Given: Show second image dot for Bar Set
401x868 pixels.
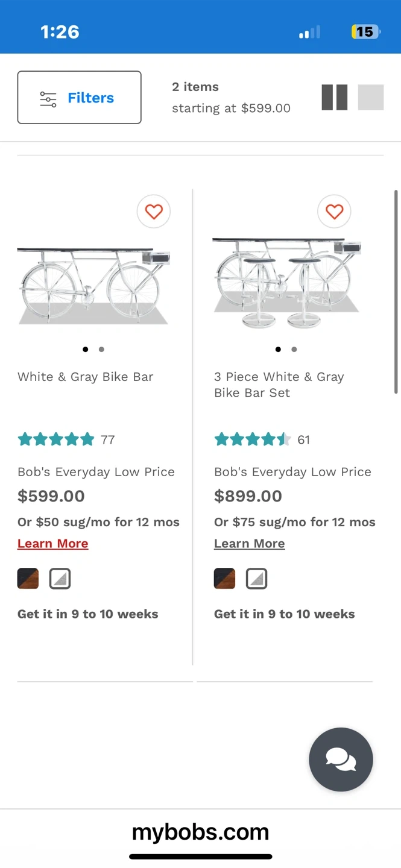Looking at the screenshot, I should click(294, 349).
